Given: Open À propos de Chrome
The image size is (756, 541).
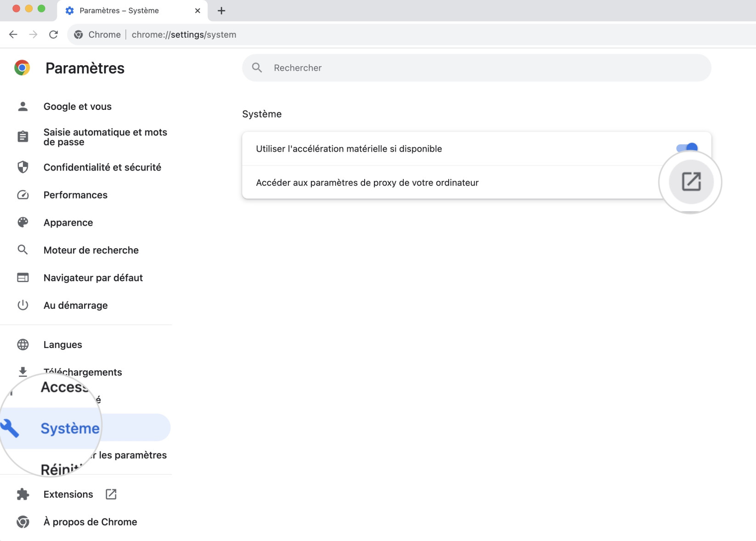Looking at the screenshot, I should tap(90, 522).
